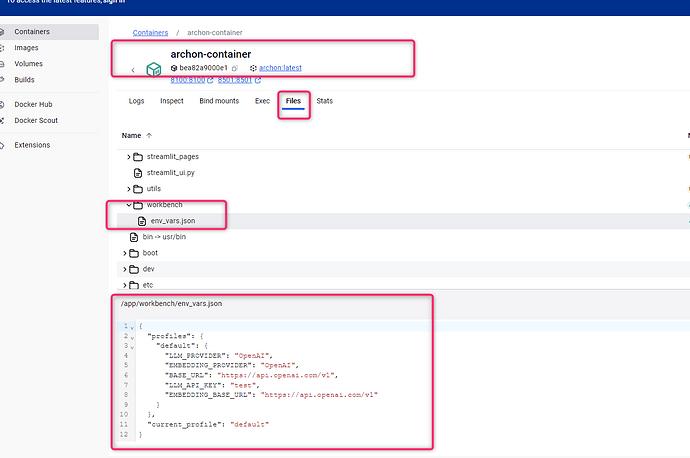Select the bin -> usr/bin entry
The width and height of the screenshot is (690, 458).
click(x=164, y=237)
